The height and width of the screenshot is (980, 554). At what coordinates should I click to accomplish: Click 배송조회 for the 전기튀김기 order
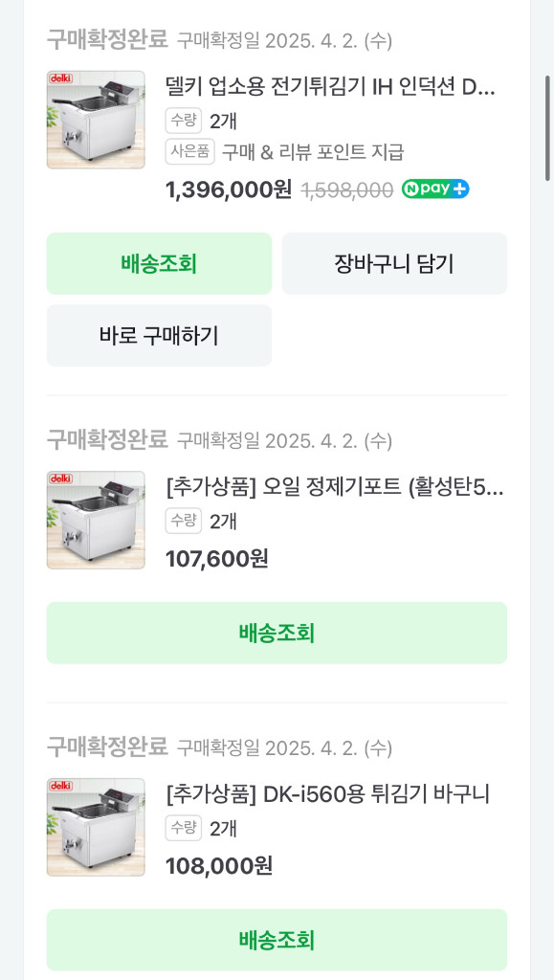(158, 263)
